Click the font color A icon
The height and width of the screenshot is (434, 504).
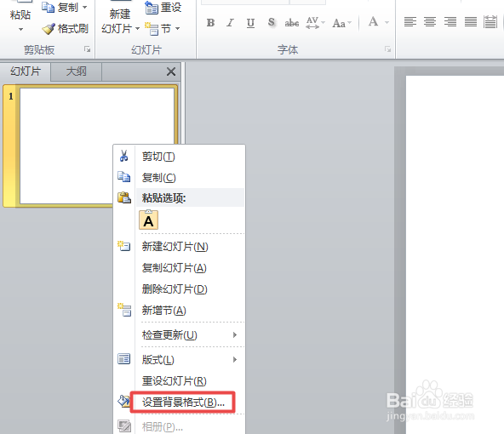pyautogui.click(x=373, y=22)
